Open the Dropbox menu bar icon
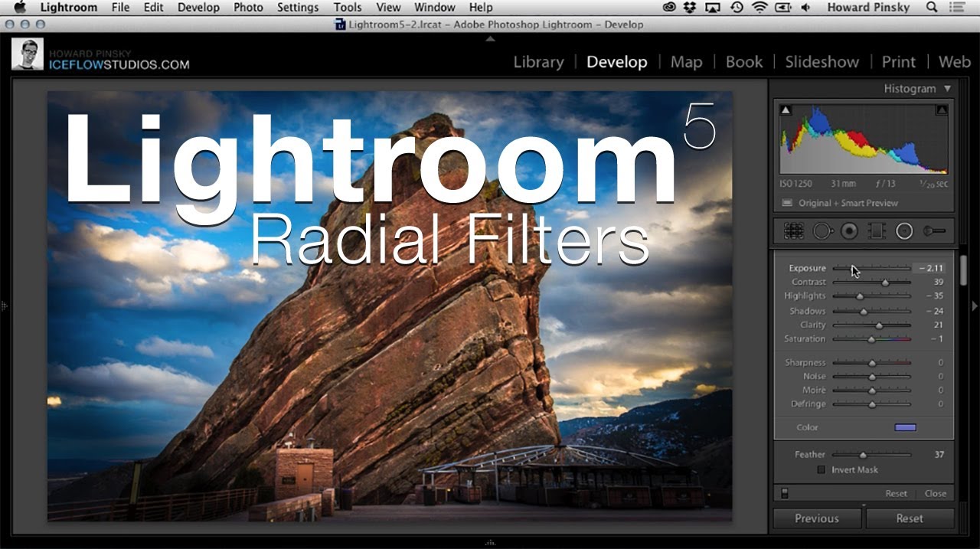Viewport: 980px width, 549px height. coord(690,8)
